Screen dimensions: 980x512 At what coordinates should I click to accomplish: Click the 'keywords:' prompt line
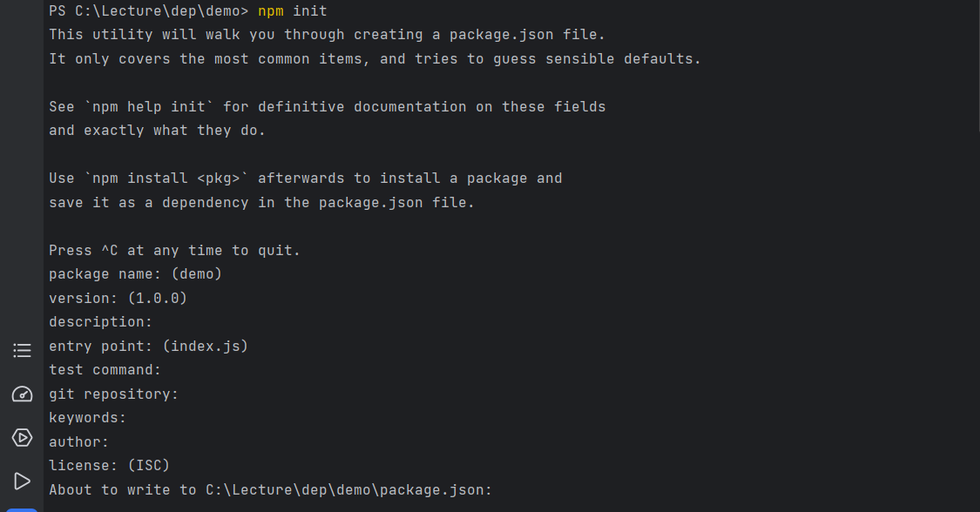(x=87, y=418)
